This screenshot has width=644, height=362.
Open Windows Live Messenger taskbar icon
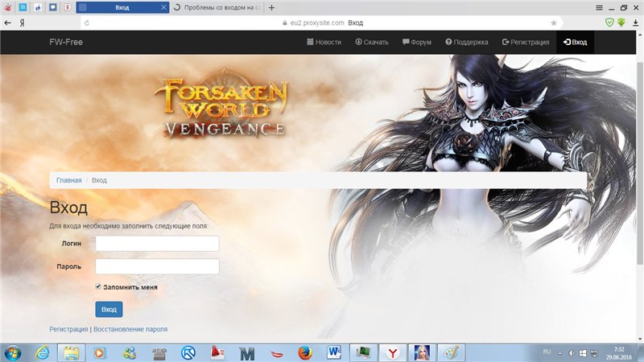coord(130,353)
